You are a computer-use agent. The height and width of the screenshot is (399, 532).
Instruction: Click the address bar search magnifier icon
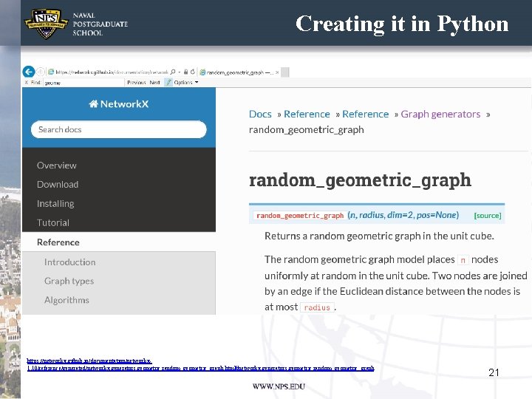click(x=173, y=72)
